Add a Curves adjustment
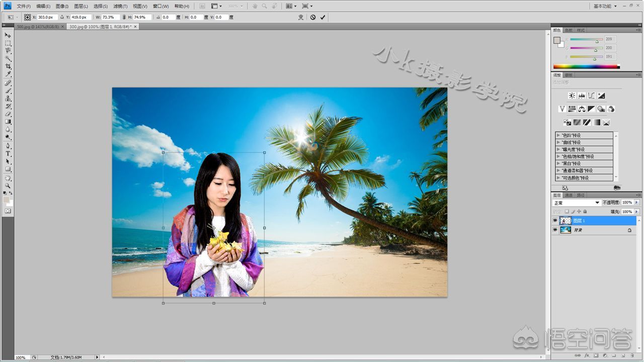This screenshot has width=644, height=362. [592, 96]
